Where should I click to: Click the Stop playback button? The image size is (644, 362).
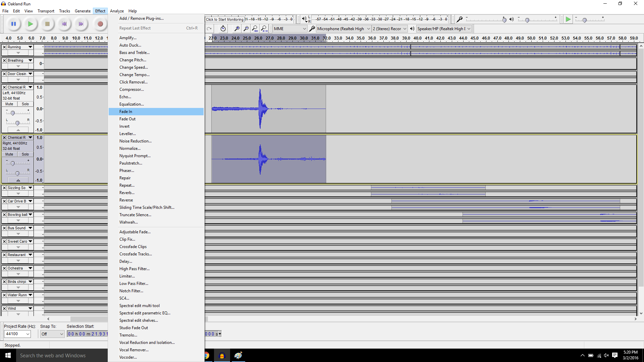tap(47, 24)
